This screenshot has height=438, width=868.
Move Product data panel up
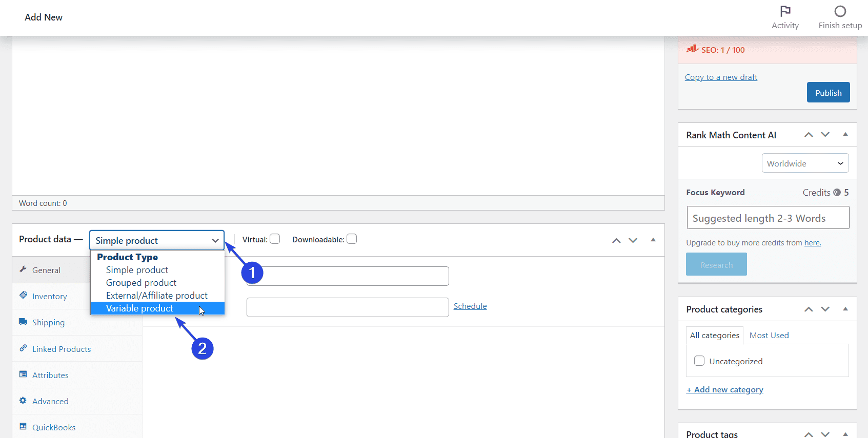click(616, 240)
